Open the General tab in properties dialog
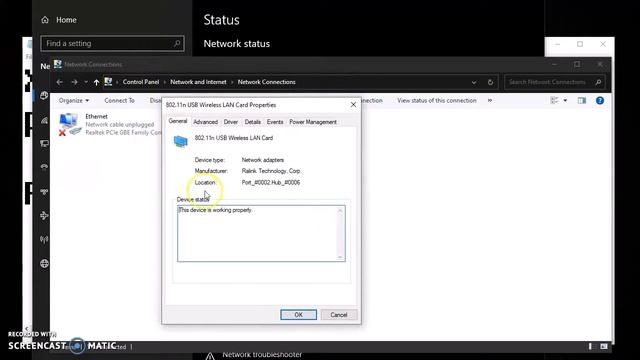 coord(178,121)
